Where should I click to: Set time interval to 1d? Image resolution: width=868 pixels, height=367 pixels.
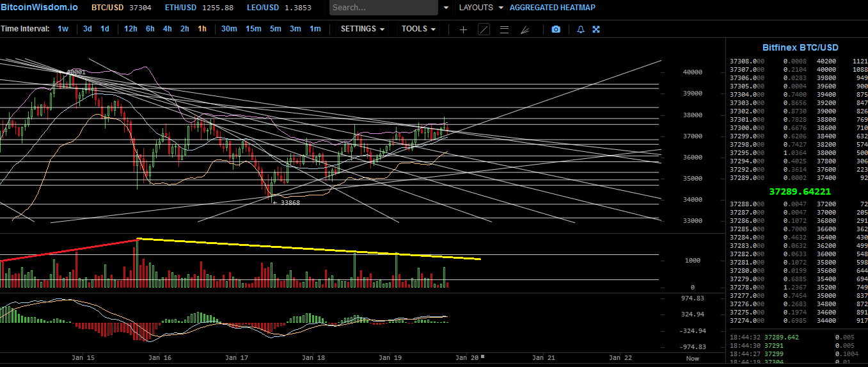[x=105, y=29]
